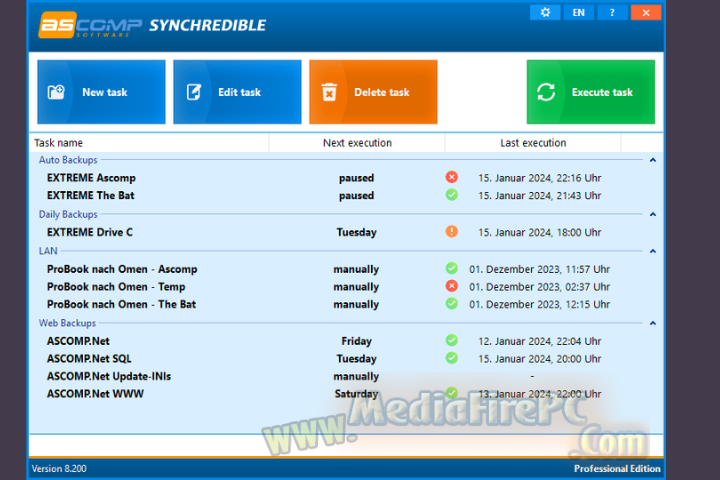The height and width of the screenshot is (480, 720).
Task: Collapse the LAN group chevron
Action: (652, 251)
